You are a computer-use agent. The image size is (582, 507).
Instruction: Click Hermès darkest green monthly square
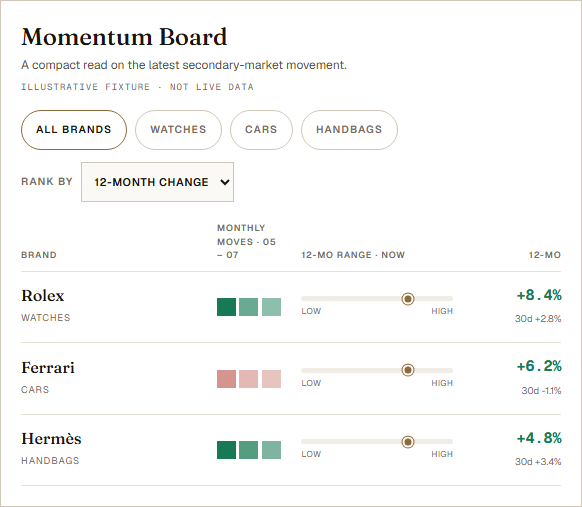pos(226,450)
